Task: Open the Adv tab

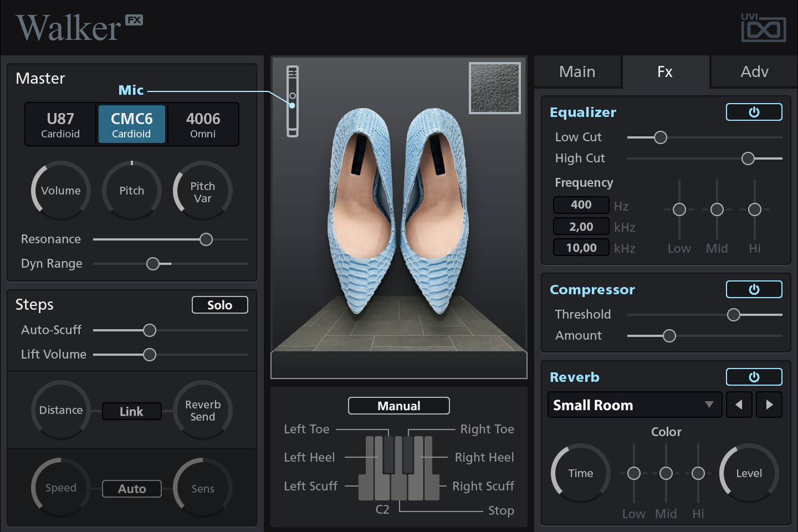Action: click(753, 71)
